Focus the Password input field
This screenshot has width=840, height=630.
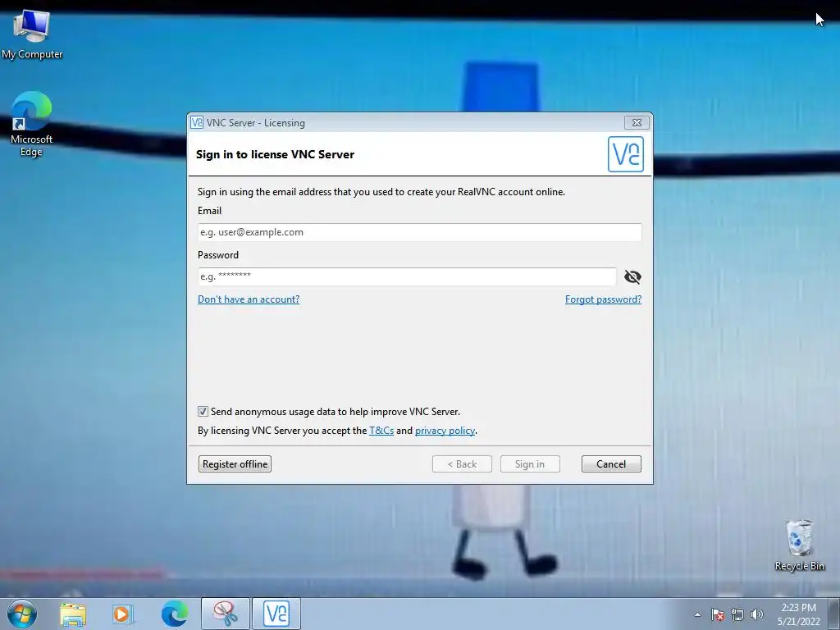click(x=407, y=277)
